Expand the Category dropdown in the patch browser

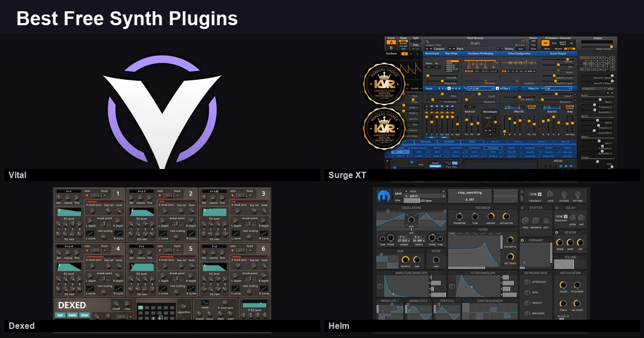440,49
